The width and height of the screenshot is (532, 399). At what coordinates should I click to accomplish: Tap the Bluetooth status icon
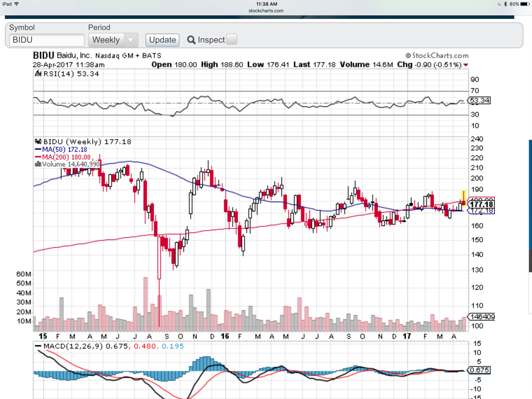click(x=505, y=4)
